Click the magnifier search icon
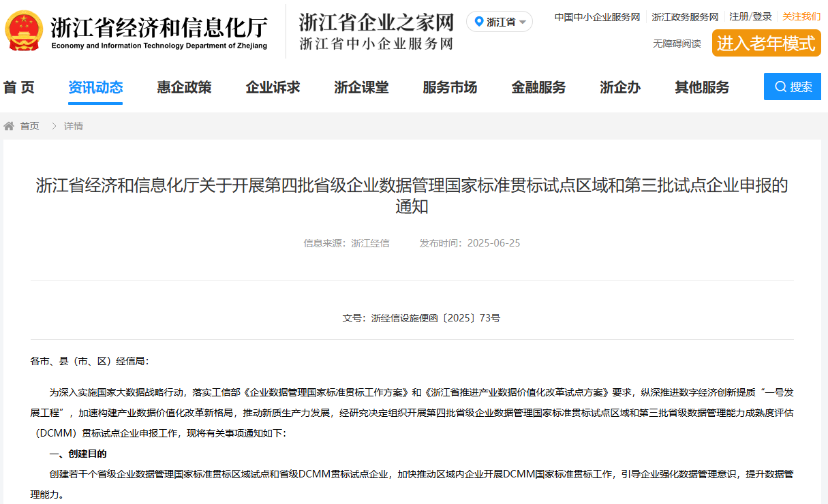 pyautogui.click(x=781, y=86)
